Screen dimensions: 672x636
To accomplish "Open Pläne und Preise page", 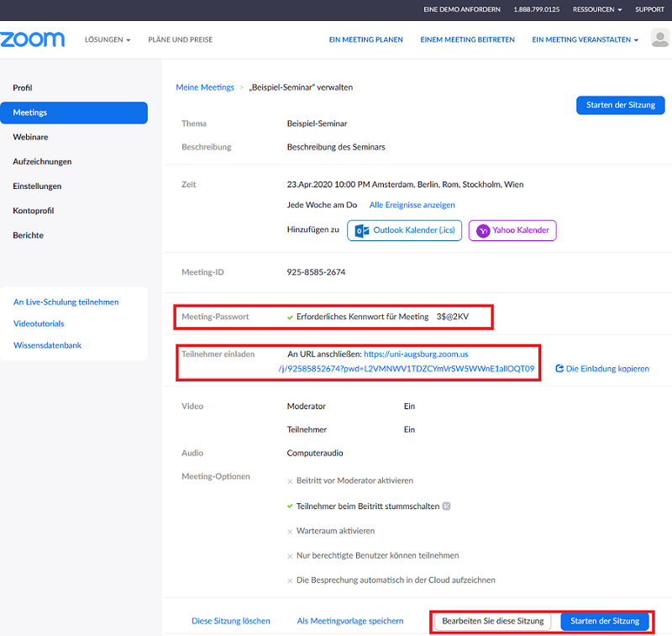I will pos(181,39).
